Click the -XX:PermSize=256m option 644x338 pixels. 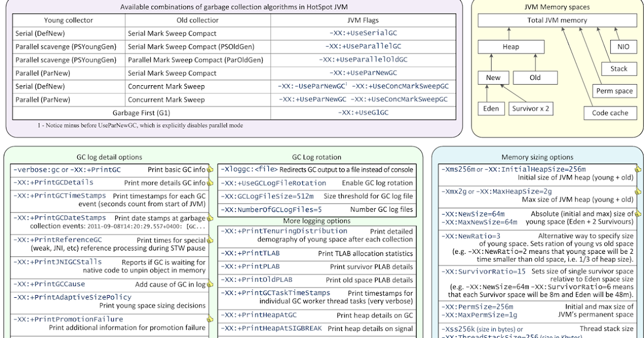pyautogui.click(x=477, y=306)
